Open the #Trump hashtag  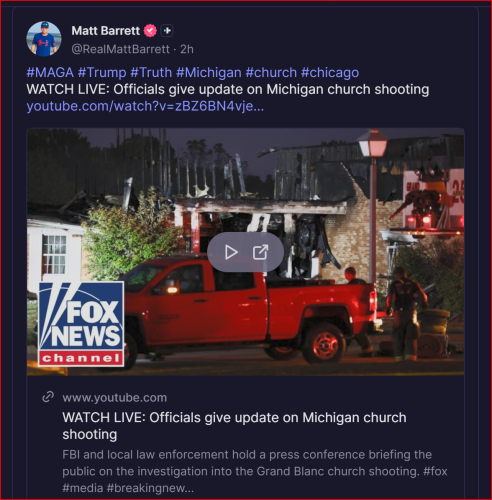[x=102, y=72]
